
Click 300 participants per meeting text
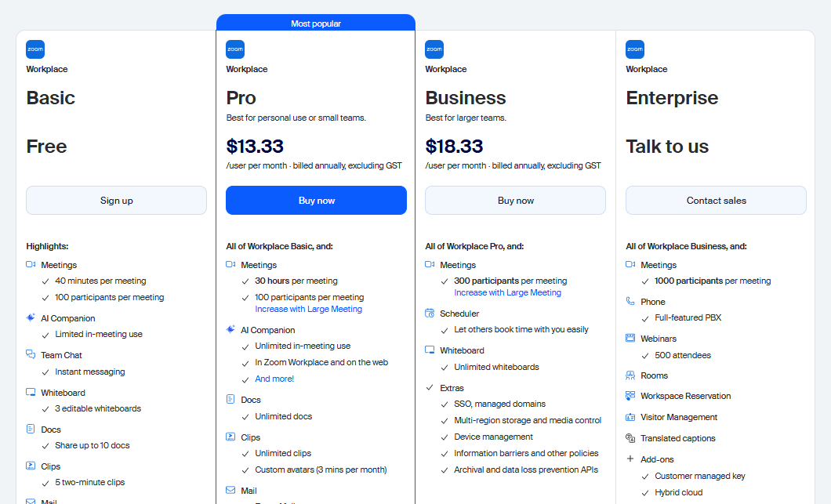click(510, 281)
